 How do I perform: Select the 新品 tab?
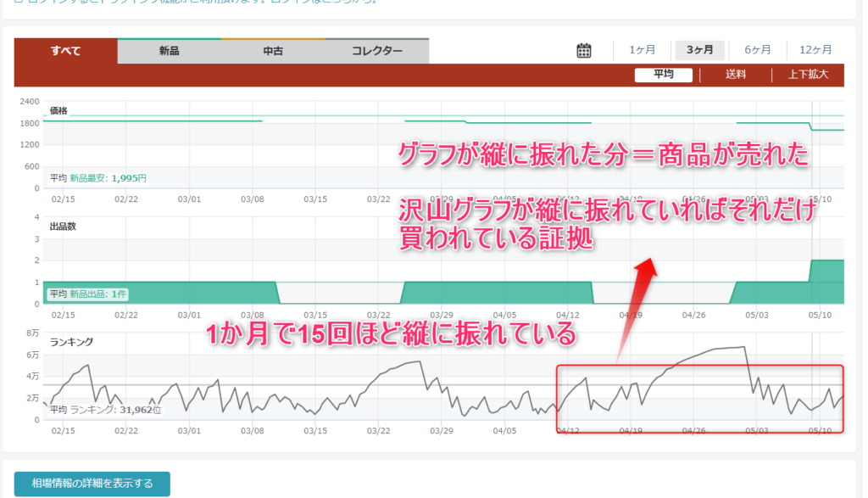(169, 51)
